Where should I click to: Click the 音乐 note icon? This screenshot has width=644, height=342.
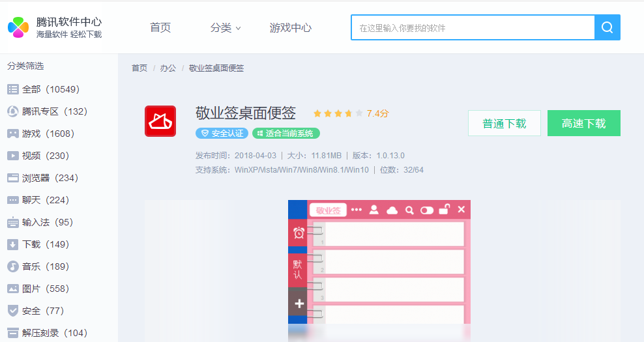(13, 266)
